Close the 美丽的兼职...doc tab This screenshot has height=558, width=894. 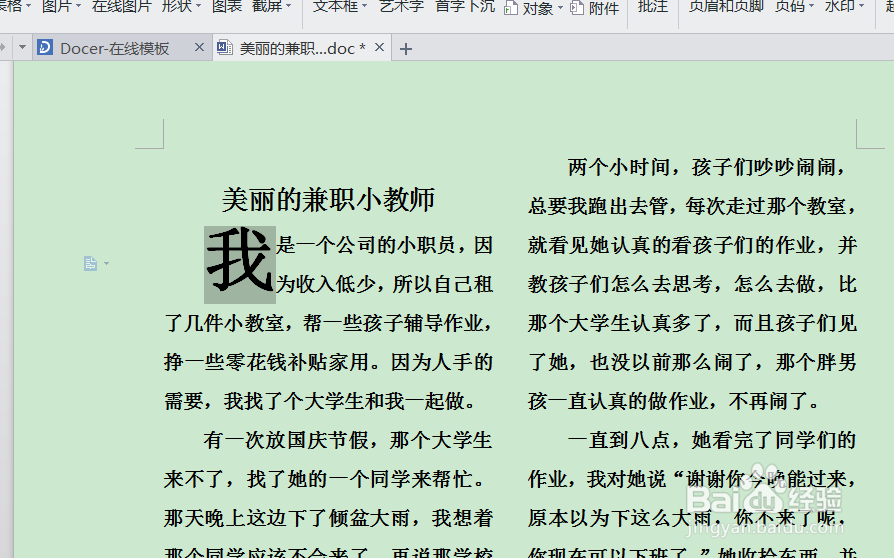click(379, 47)
